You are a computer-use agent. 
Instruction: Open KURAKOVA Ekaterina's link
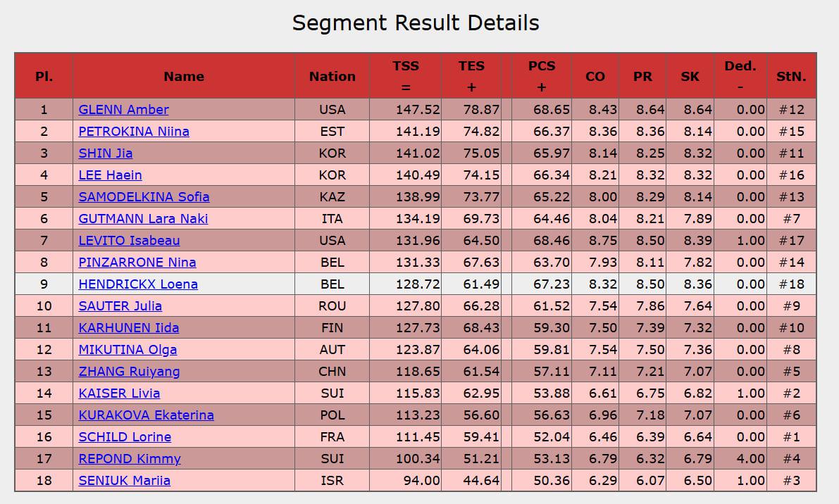point(146,415)
